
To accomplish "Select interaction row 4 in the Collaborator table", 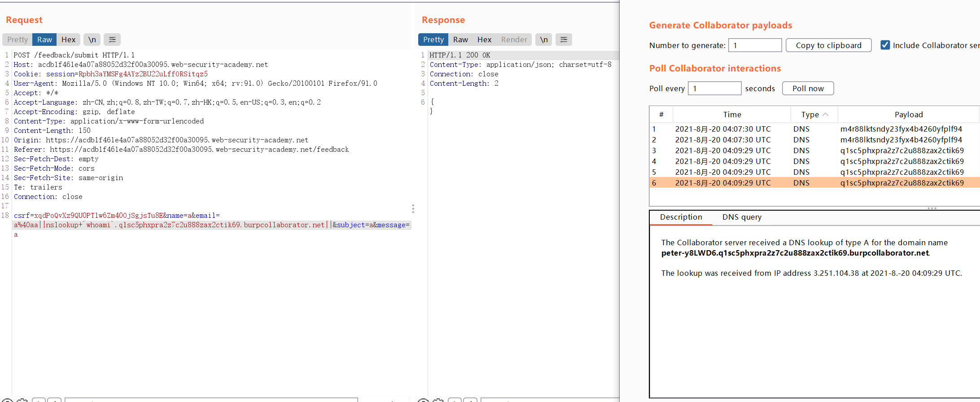I will click(814, 161).
